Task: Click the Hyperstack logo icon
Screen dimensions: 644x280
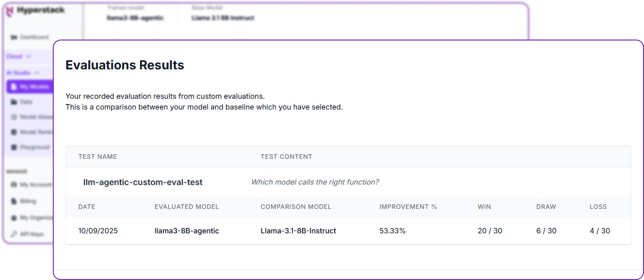Action: pyautogui.click(x=9, y=11)
